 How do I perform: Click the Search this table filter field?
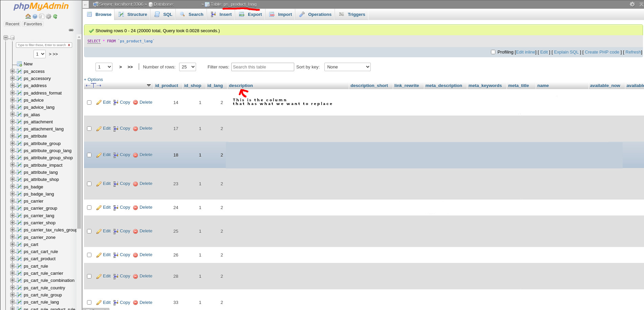tap(262, 67)
